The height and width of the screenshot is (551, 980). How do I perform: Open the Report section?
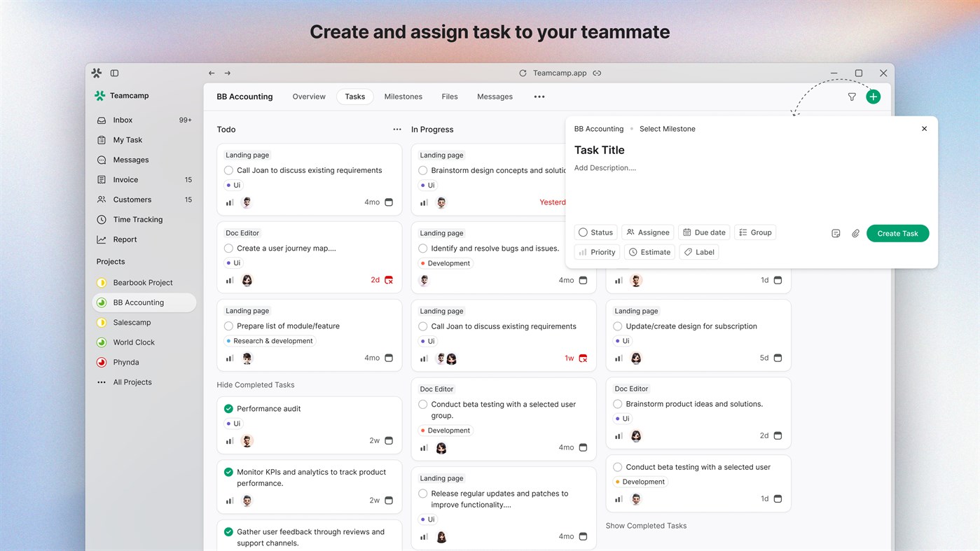[125, 239]
